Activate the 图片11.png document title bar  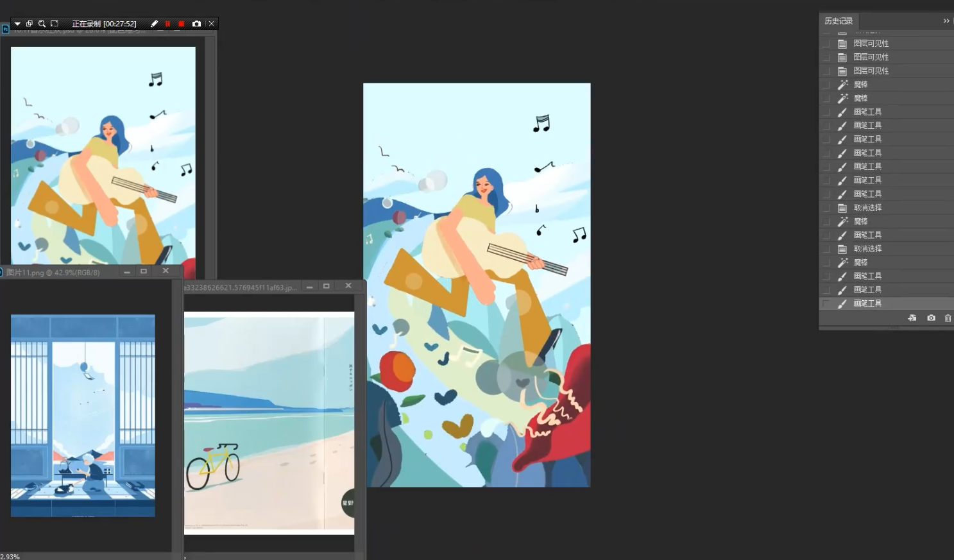click(59, 272)
